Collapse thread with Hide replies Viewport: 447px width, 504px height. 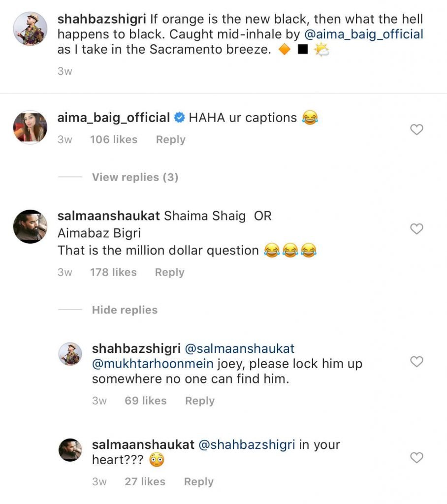pyautogui.click(x=125, y=310)
